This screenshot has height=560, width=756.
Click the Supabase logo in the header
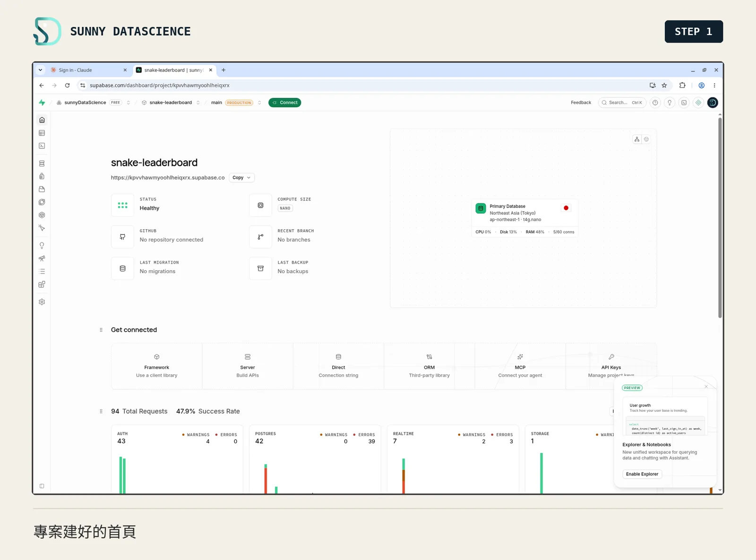42,103
